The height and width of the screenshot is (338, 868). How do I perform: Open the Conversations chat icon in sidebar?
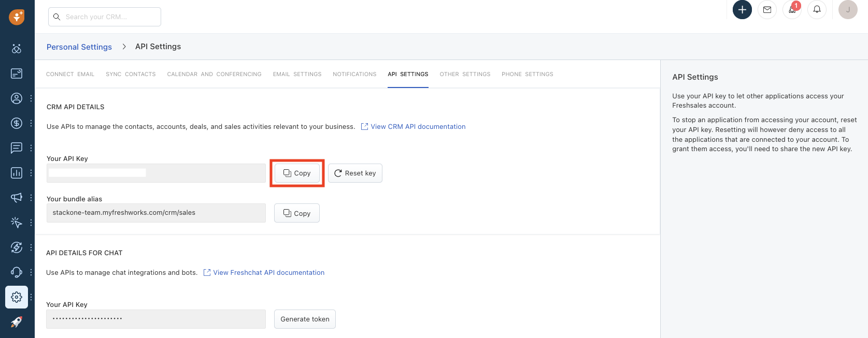pyautogui.click(x=17, y=148)
